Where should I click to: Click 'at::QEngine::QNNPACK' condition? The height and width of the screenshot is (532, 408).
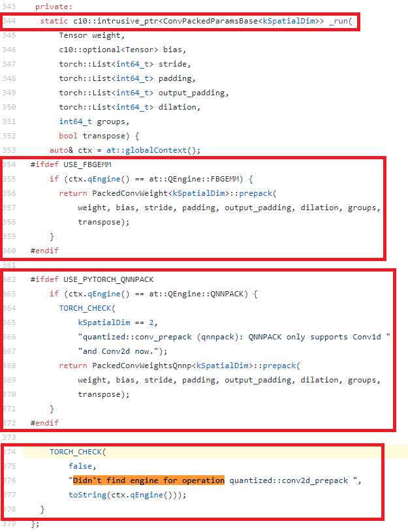(196, 294)
